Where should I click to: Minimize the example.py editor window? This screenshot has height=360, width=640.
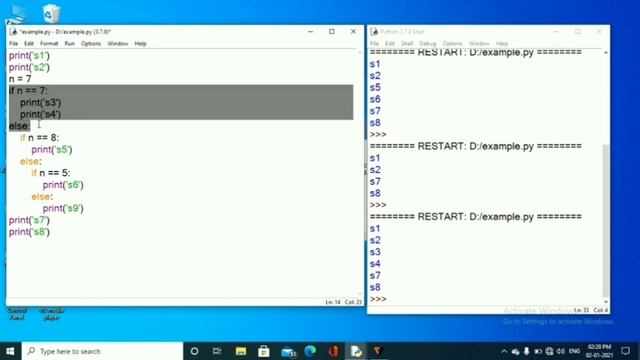(311, 31)
